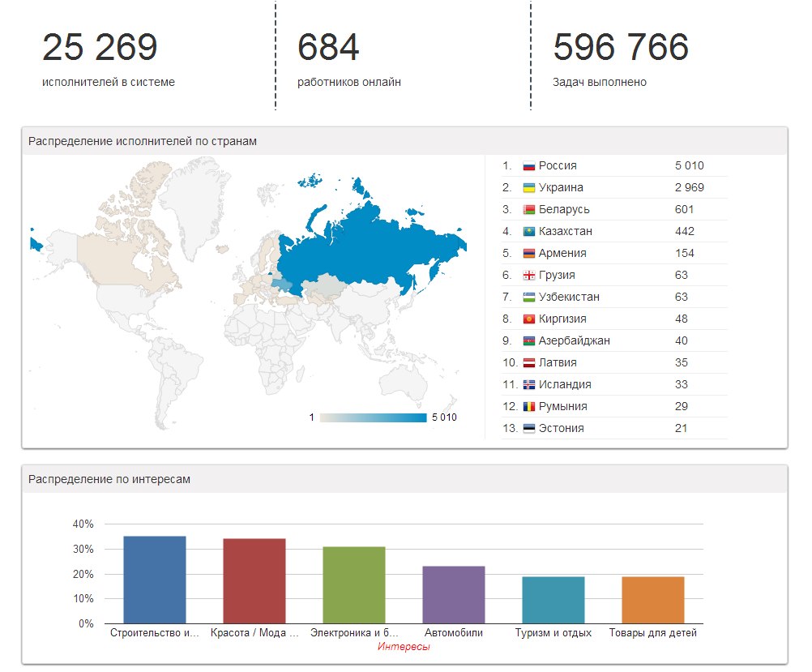Select the Армения country name

click(x=562, y=254)
